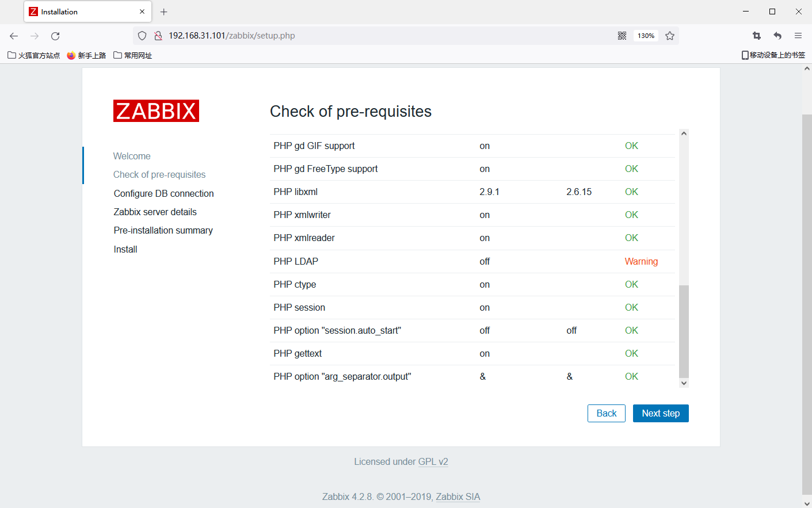Take a screenshot with the crop icon

click(x=756, y=36)
